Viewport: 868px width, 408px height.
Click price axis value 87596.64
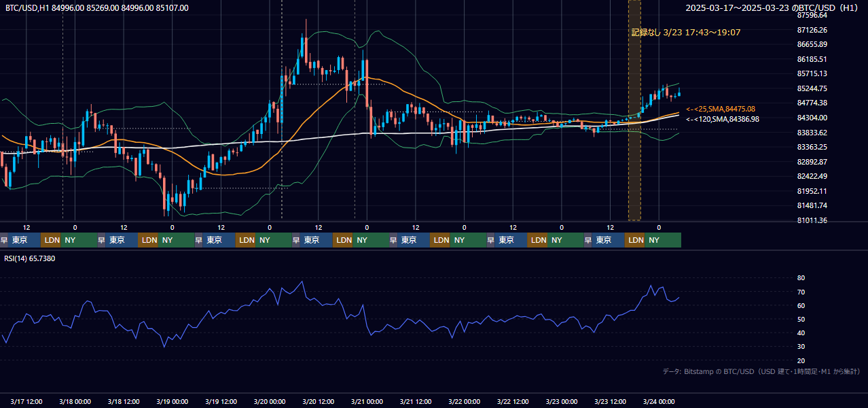click(x=812, y=15)
